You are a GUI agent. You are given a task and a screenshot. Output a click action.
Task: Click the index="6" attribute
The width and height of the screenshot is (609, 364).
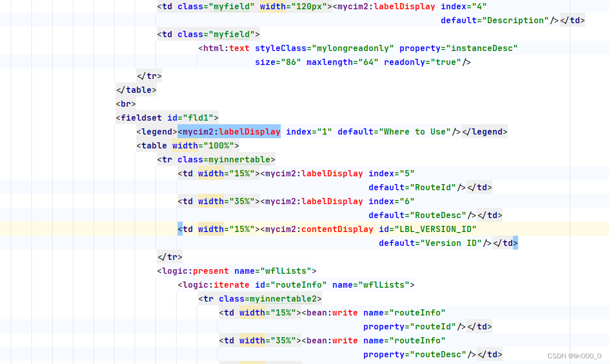(392, 201)
